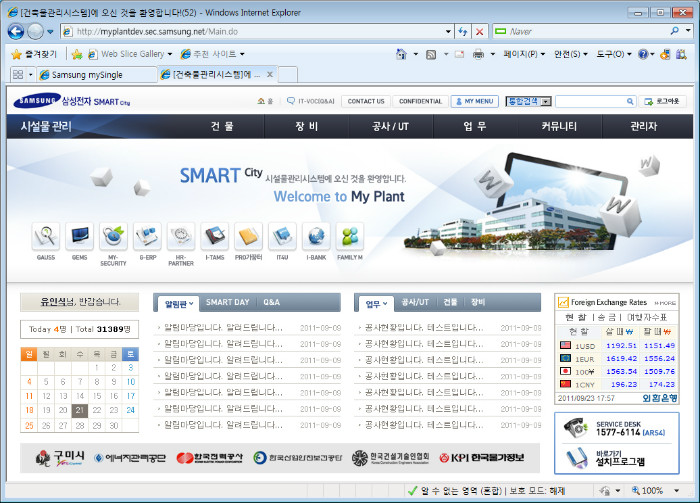Viewport: 700px width, 503px height.
Task: Click the site search magnifier icon
Action: (x=630, y=101)
